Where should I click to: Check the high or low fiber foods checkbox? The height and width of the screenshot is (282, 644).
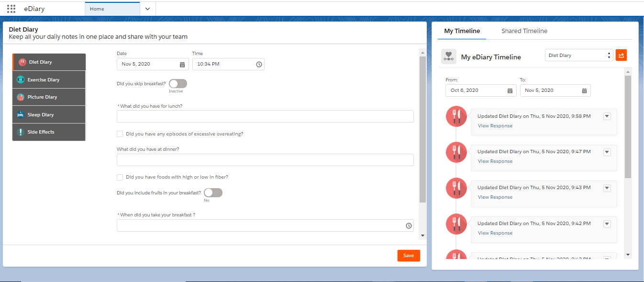click(x=120, y=177)
